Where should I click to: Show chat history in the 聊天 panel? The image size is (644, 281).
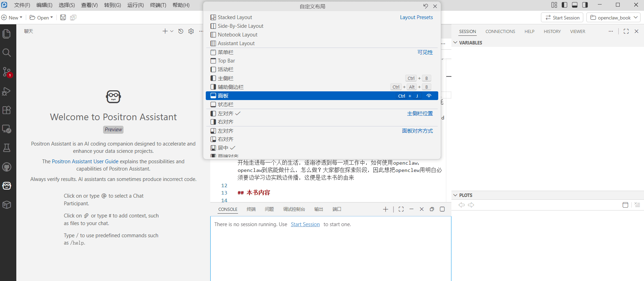point(181,31)
